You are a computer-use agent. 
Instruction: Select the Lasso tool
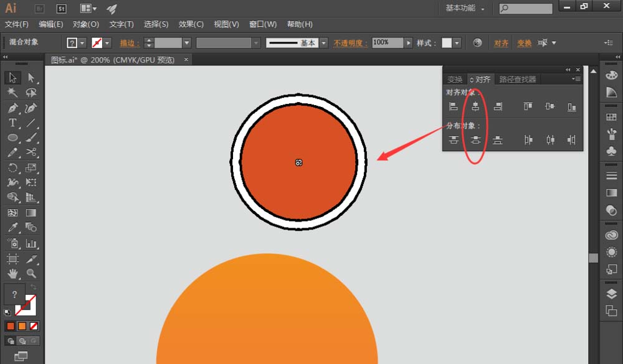click(31, 93)
